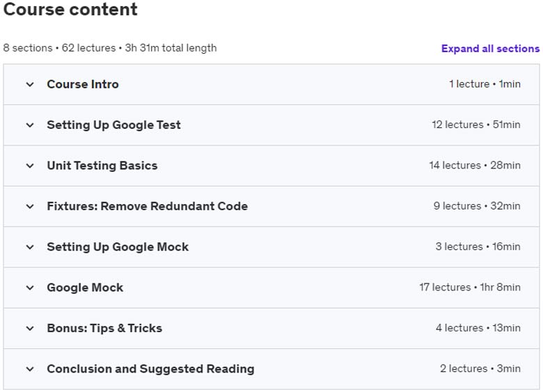
Task: Expand Unit Testing Basics chevron
Action: tap(30, 166)
